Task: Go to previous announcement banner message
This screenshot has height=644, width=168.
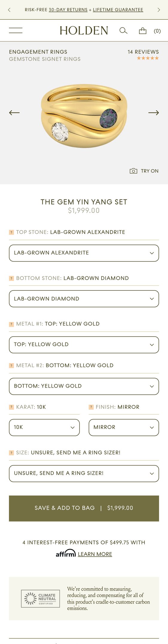Action: (x=9, y=10)
